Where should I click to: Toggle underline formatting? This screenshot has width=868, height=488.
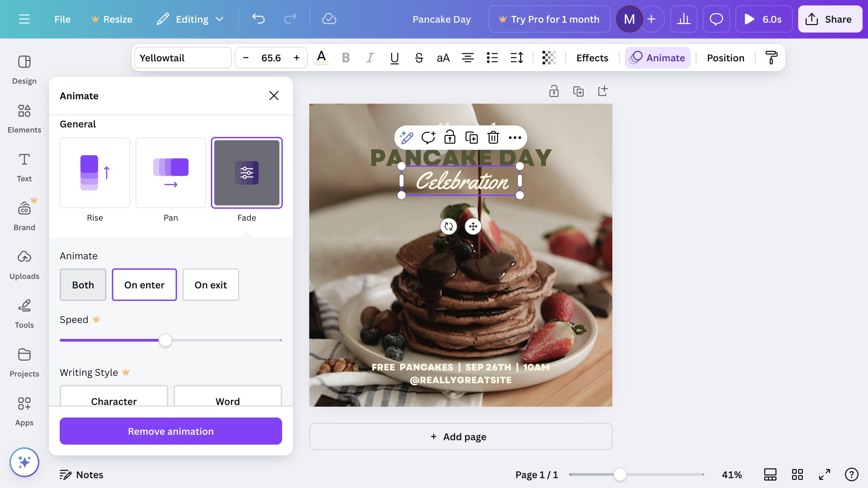(394, 58)
